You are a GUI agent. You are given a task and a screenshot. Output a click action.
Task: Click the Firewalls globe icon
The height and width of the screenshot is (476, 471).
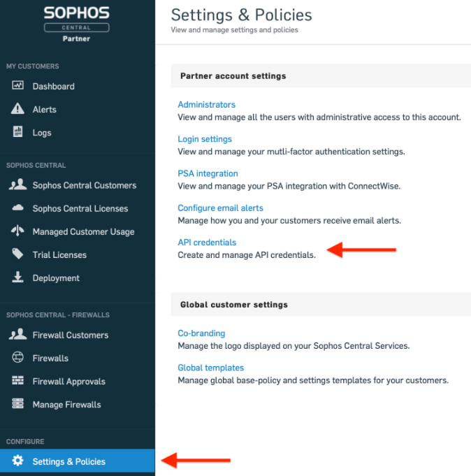[x=18, y=358]
